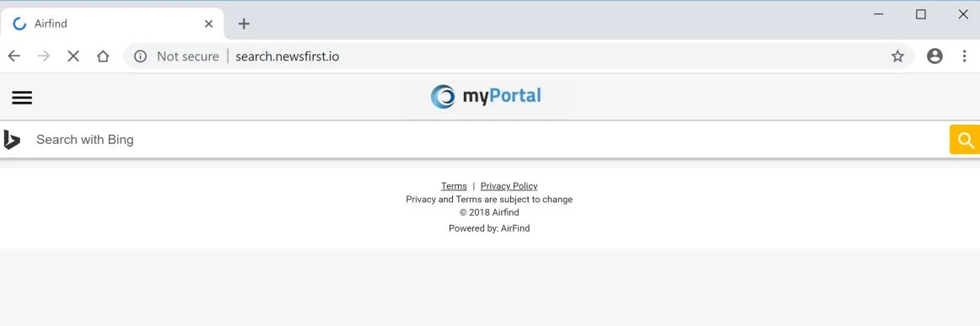Click the '© 2018 Airfind' text
The width and height of the screenshot is (980, 326).
489,212
